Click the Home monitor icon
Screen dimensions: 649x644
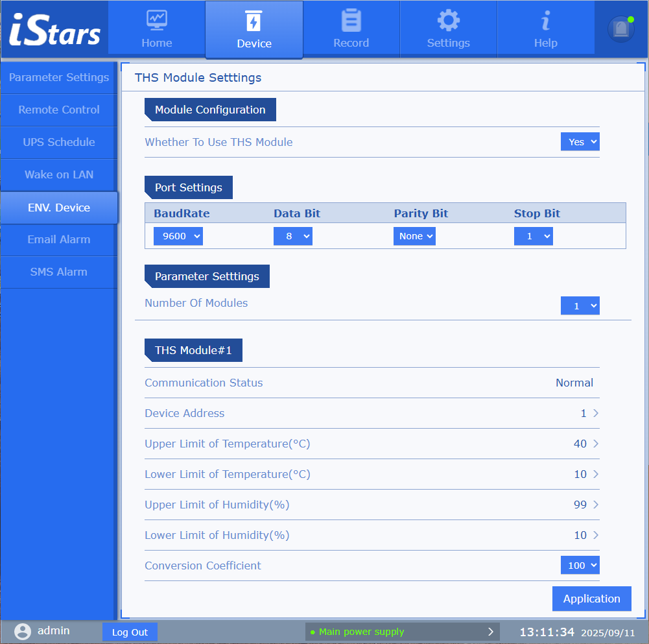tap(156, 21)
